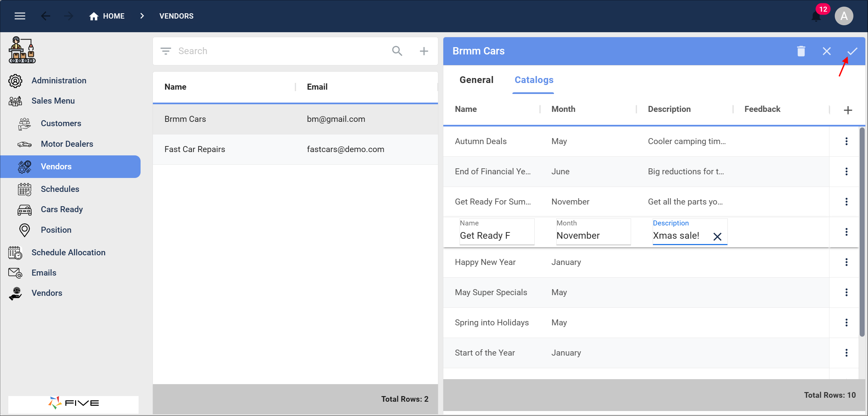This screenshot has width=868, height=416.
Task: Click the 'Cooler camping tim...' description cell
Action: point(686,141)
